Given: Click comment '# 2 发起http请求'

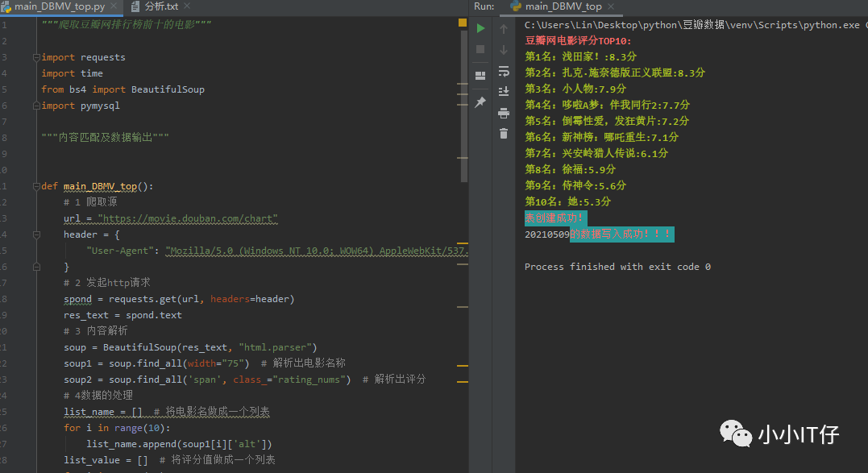Looking at the screenshot, I should pyautogui.click(x=107, y=283).
